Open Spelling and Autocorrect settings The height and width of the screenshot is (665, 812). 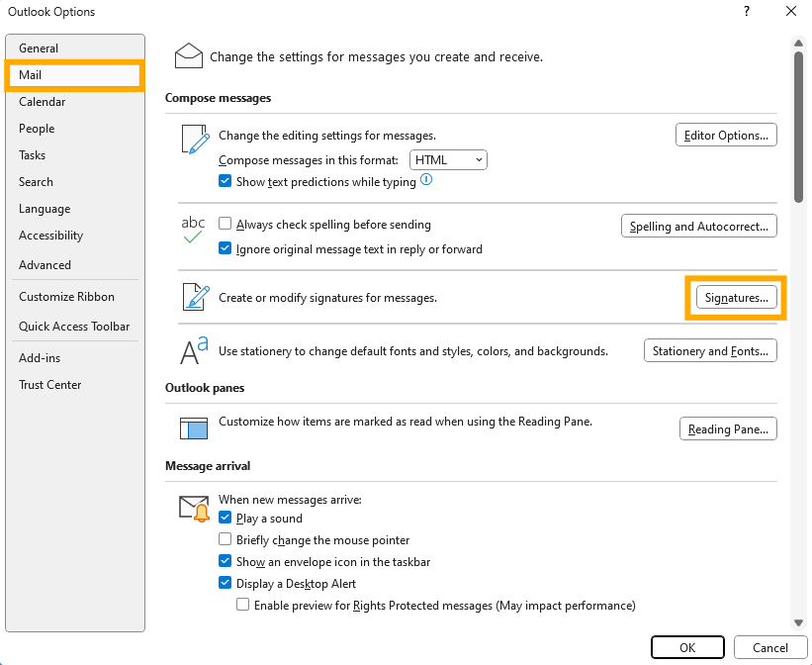[698, 226]
